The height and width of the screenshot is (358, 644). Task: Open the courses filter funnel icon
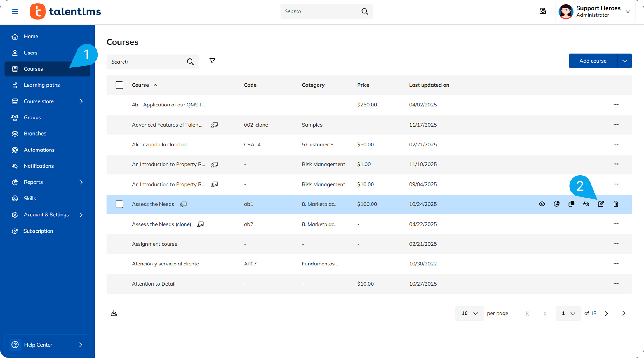tap(212, 61)
